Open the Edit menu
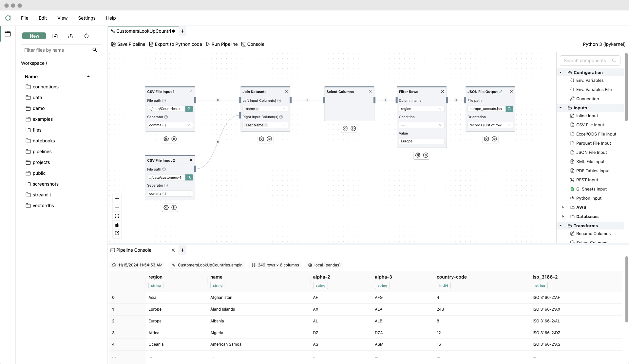The width and height of the screenshot is (629, 364). coord(43,18)
